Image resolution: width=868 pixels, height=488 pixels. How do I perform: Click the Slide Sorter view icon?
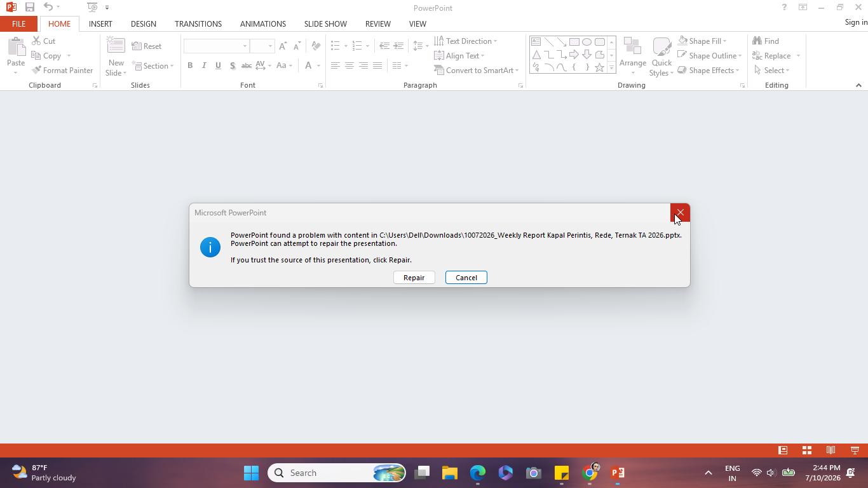pyautogui.click(x=807, y=451)
